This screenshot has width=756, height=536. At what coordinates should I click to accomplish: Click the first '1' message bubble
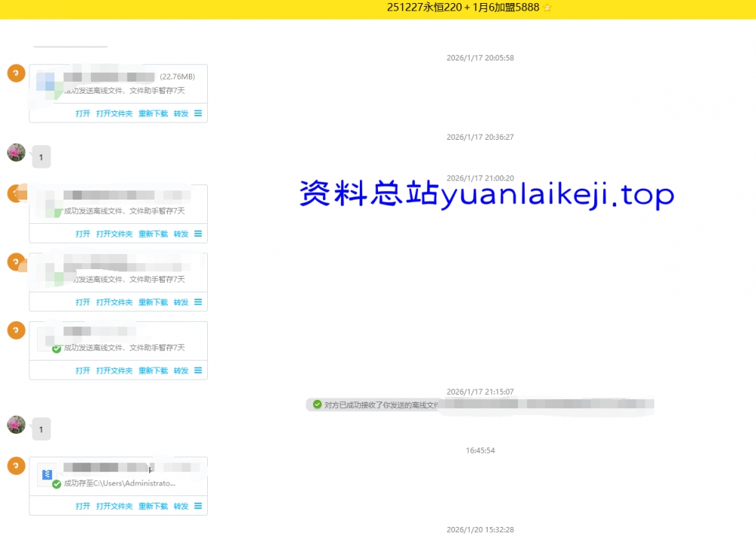click(x=41, y=158)
